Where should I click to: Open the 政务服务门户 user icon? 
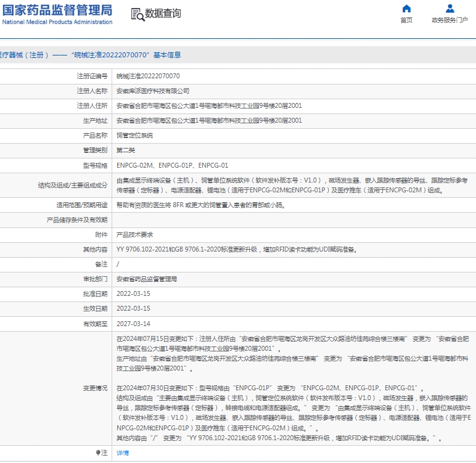pos(450,9)
